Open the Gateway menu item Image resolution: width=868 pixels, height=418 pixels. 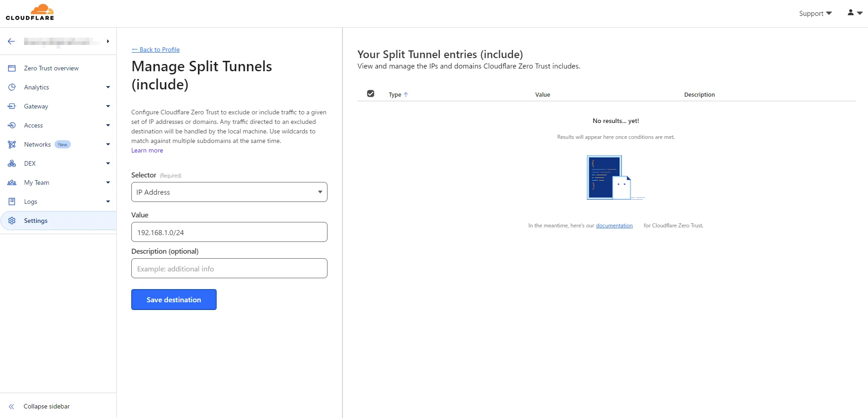(x=36, y=106)
